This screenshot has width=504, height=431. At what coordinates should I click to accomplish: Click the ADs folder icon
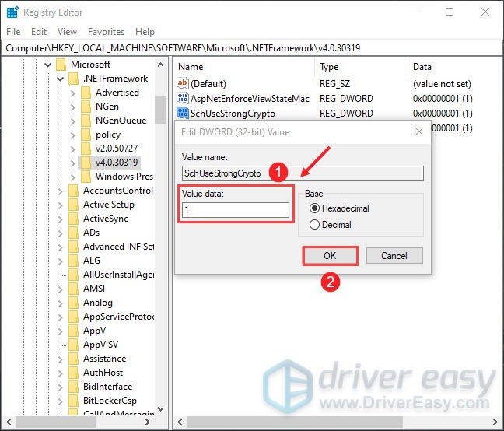pos(73,233)
